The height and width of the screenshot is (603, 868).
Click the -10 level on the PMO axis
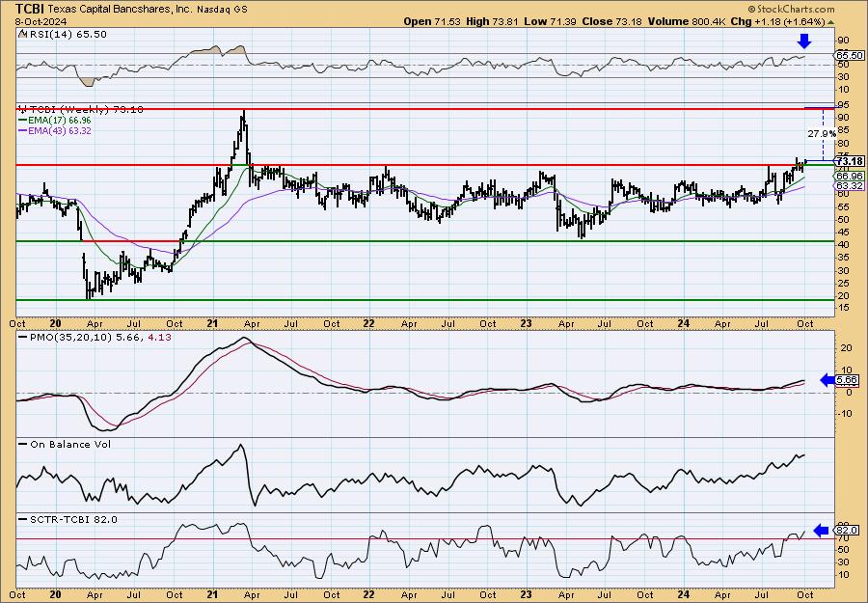[844, 414]
